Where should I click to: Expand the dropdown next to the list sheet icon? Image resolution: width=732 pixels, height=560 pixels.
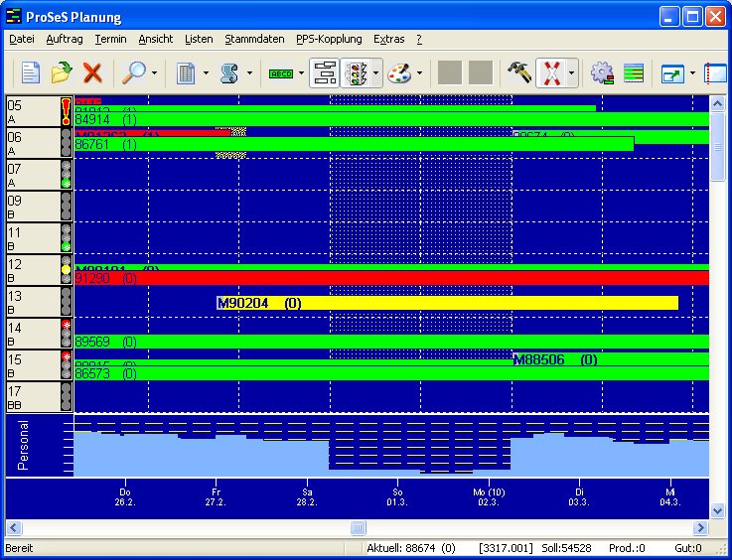pos(206,72)
